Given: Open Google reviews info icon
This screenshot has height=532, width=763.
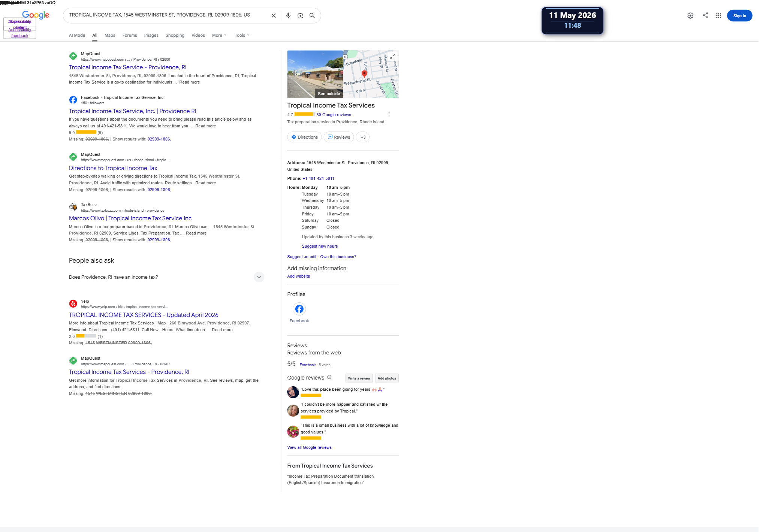Looking at the screenshot, I should point(329,377).
